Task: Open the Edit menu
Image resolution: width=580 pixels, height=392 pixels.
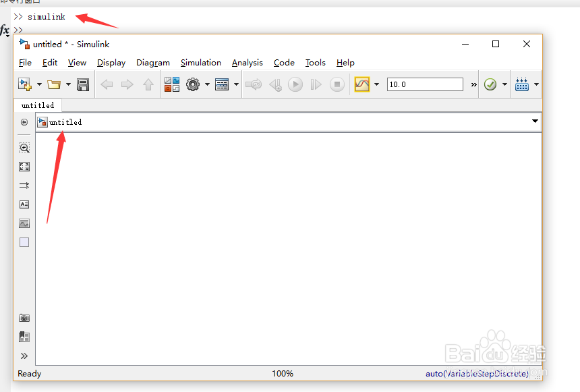Action: pos(50,63)
